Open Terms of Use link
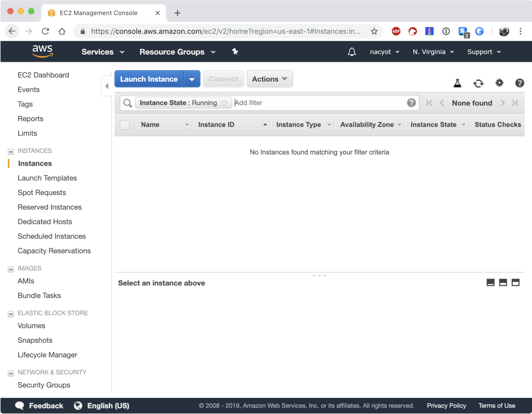 point(497,406)
